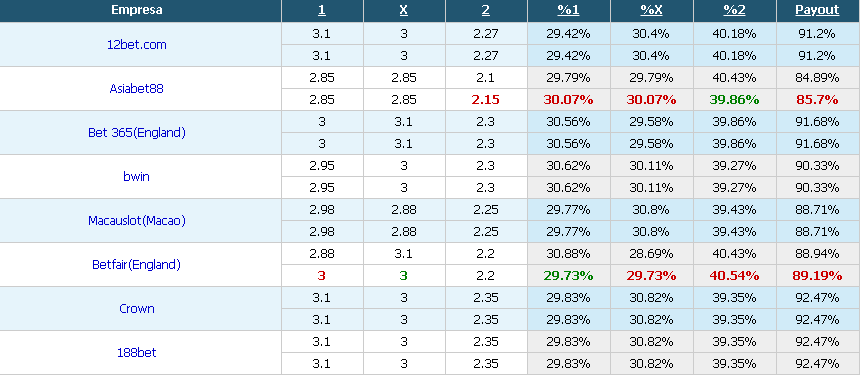861x375 pixels.
Task: Select the Macauslot(Macao) link
Action: point(137,221)
